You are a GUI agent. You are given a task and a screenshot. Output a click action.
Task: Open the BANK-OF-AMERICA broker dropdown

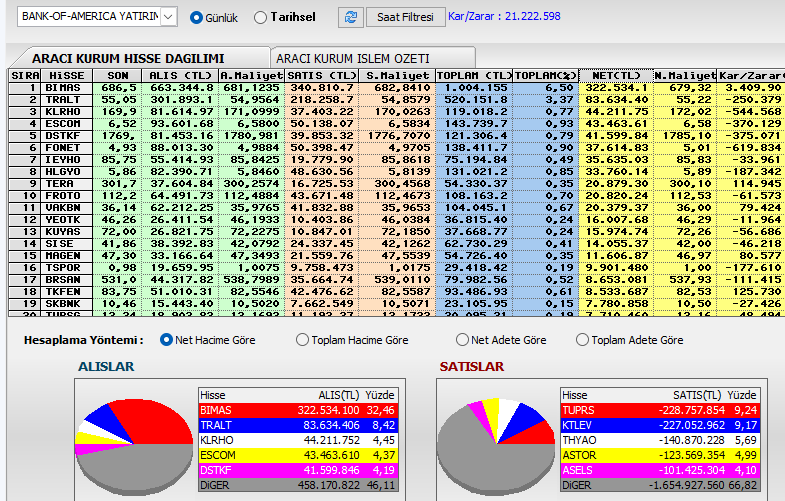[167, 17]
